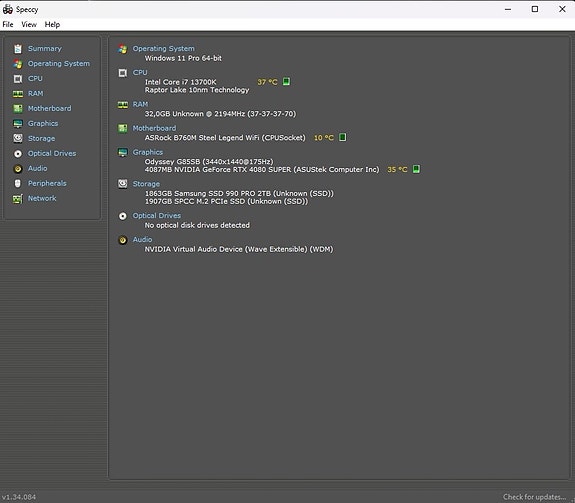Click the motherboard temperature indicator icon

342,137
